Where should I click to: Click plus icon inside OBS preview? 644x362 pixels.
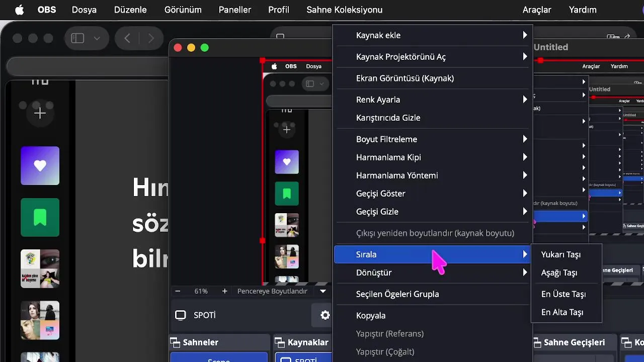point(287,130)
